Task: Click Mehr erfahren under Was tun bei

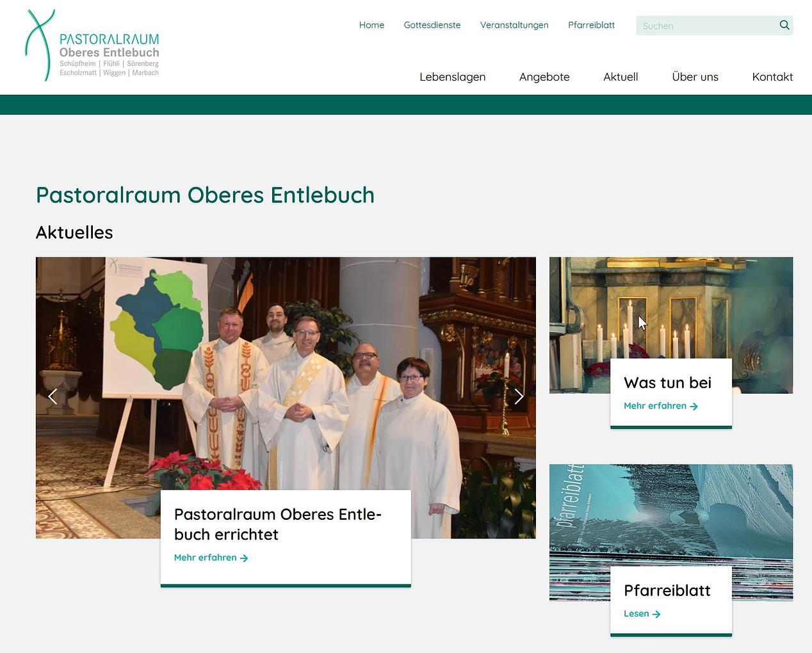Action: coord(660,406)
